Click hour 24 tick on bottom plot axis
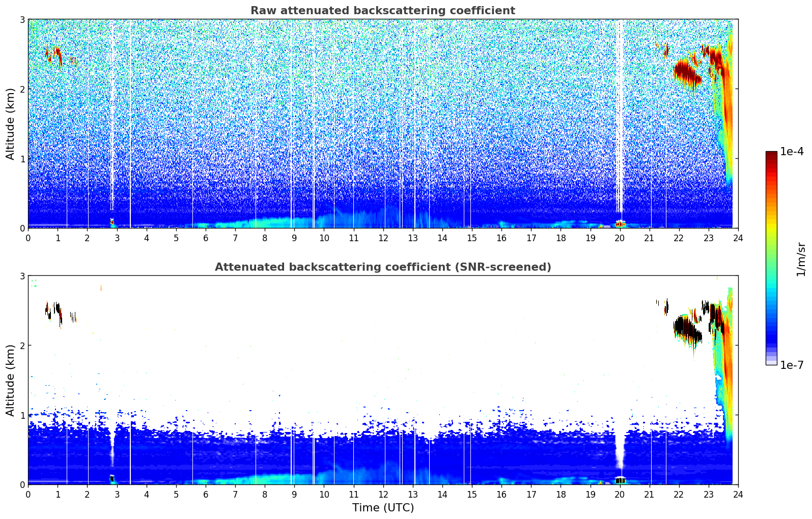Viewport: 812px width, 519px height. coord(738,494)
